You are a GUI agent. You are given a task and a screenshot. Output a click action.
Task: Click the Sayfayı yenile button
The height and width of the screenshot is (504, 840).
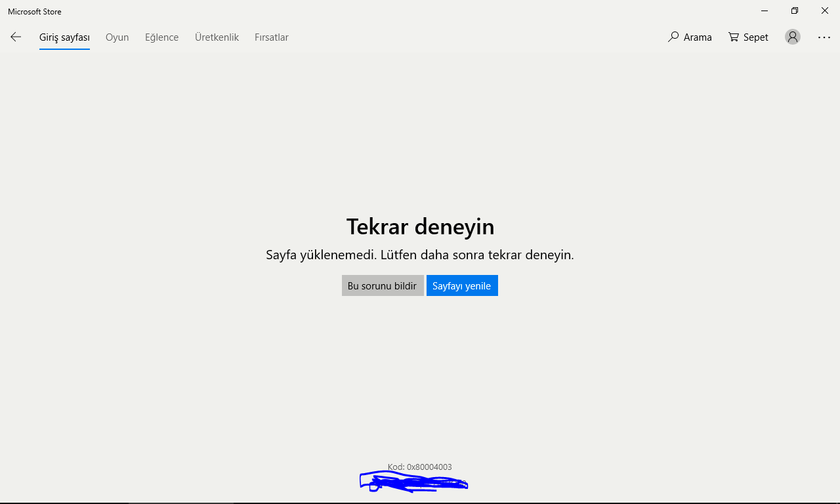[462, 285]
